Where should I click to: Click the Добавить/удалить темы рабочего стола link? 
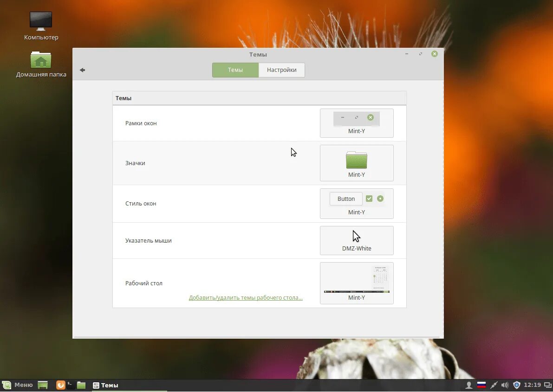tap(246, 297)
